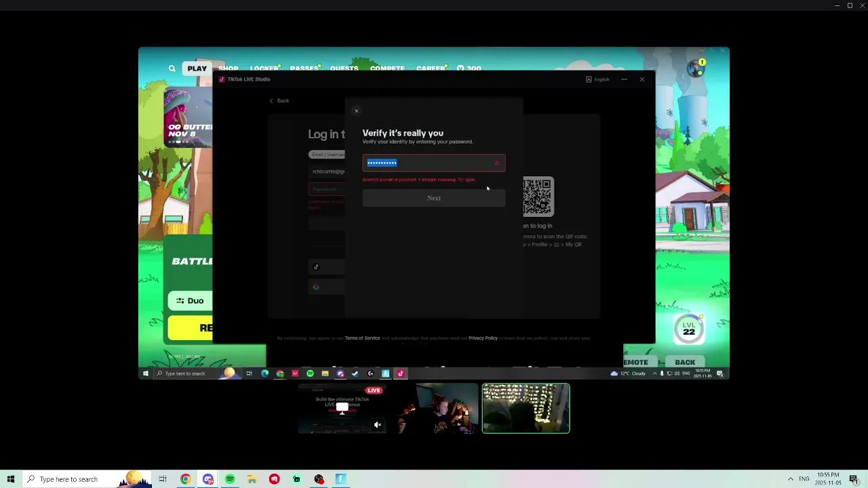Click the Fortnite profile avatar icon
The image size is (868, 488).
click(x=696, y=68)
